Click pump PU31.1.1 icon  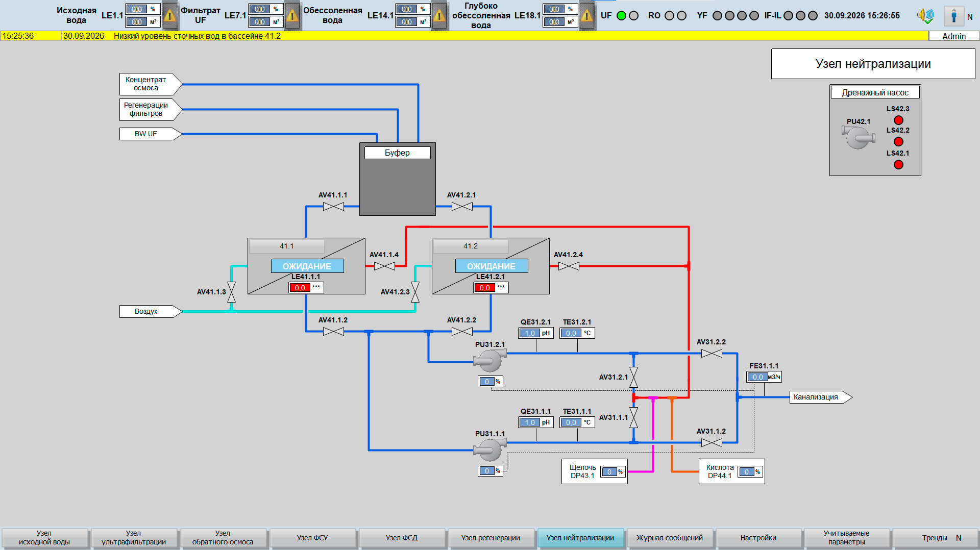click(489, 450)
